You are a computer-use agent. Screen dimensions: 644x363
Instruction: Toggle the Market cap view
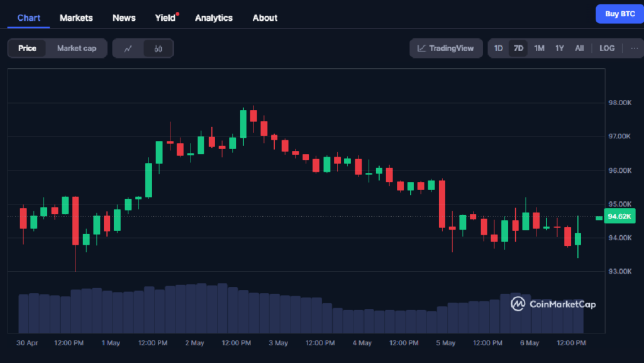pyautogui.click(x=76, y=48)
